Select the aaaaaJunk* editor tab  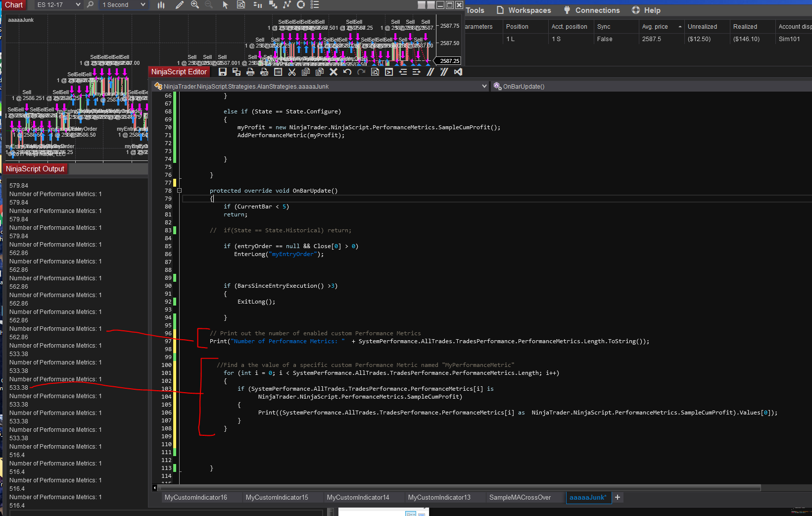click(588, 497)
